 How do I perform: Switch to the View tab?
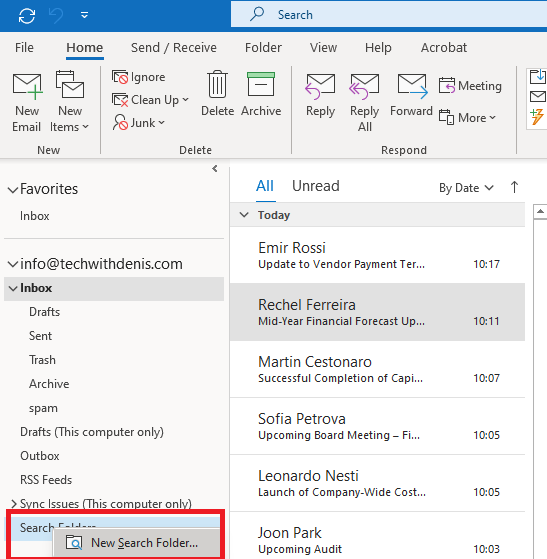point(323,47)
